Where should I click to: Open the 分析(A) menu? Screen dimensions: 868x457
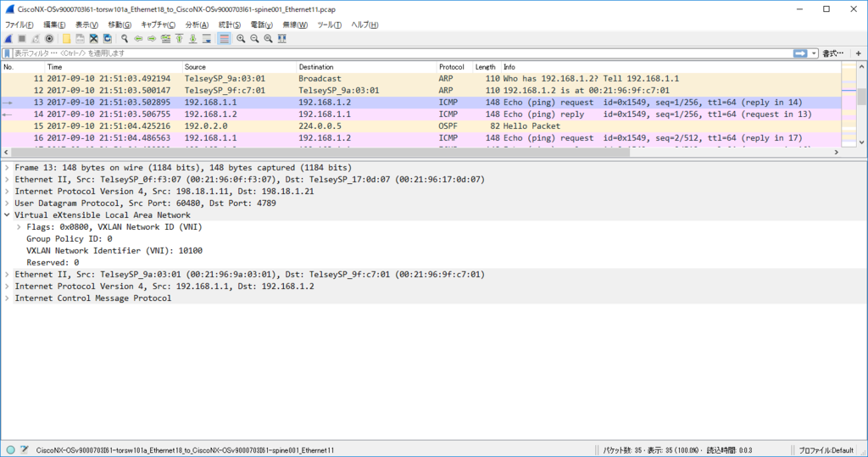coord(197,25)
